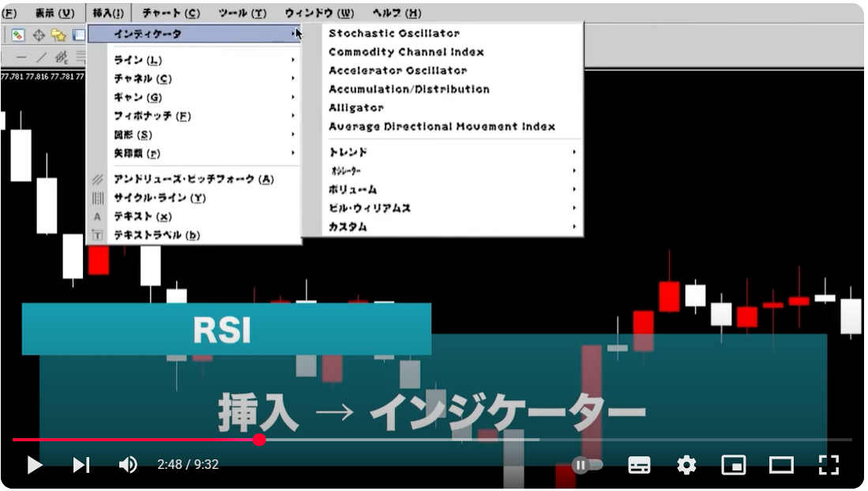Mute the video volume
This screenshot has width=868, height=491.
(128, 465)
